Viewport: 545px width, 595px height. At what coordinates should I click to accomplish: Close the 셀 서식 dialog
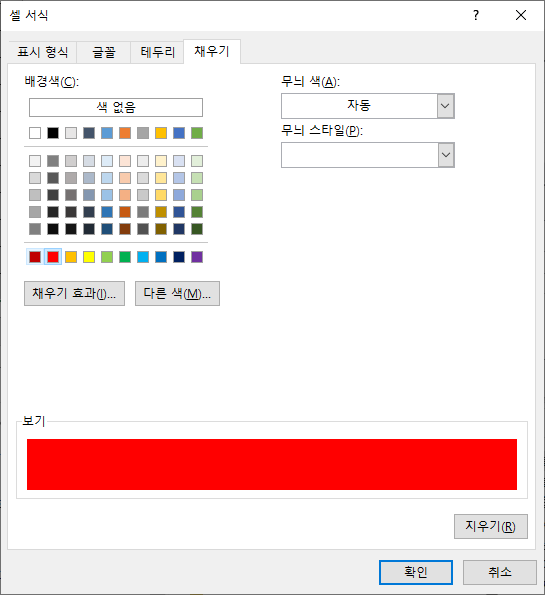521,15
